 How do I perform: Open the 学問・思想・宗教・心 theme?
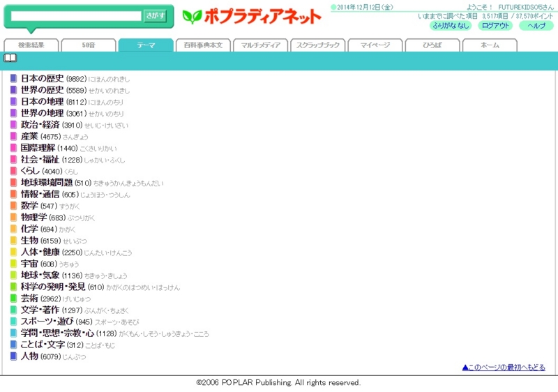click(57, 333)
